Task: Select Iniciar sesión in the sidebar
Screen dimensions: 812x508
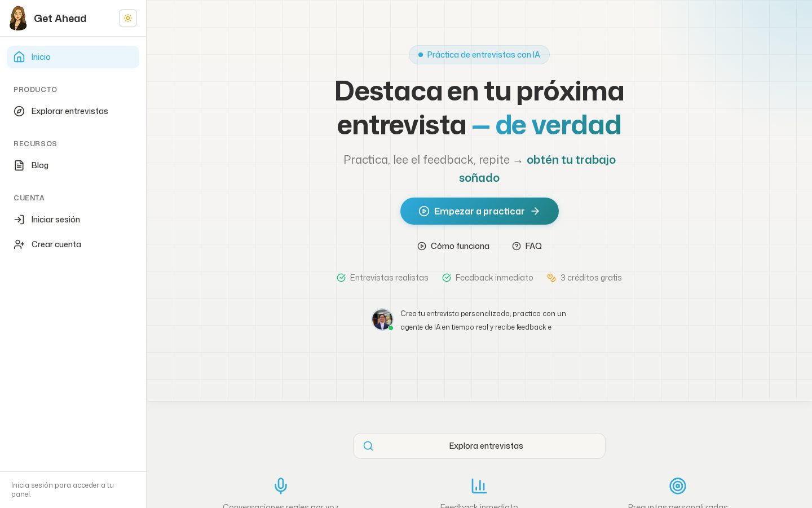Action: (73, 220)
